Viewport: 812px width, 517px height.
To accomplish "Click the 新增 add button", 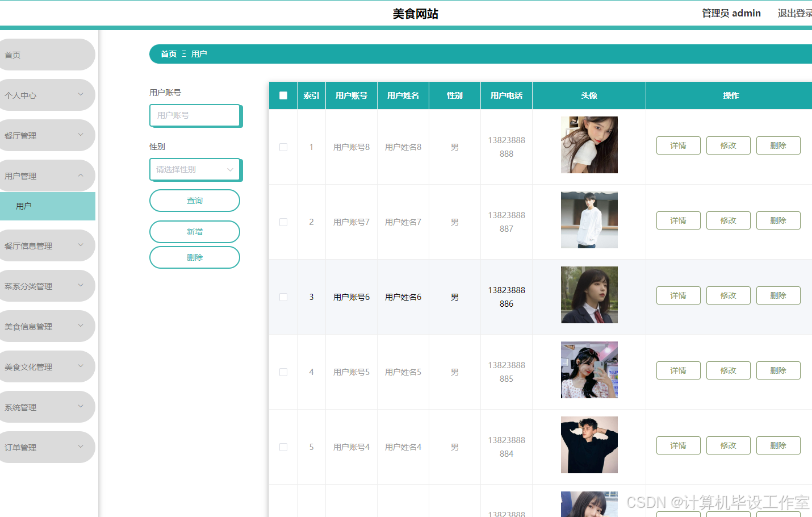I will (x=195, y=232).
